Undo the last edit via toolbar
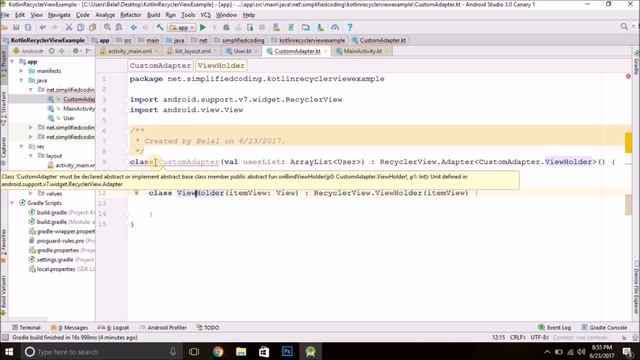 click(43, 27)
